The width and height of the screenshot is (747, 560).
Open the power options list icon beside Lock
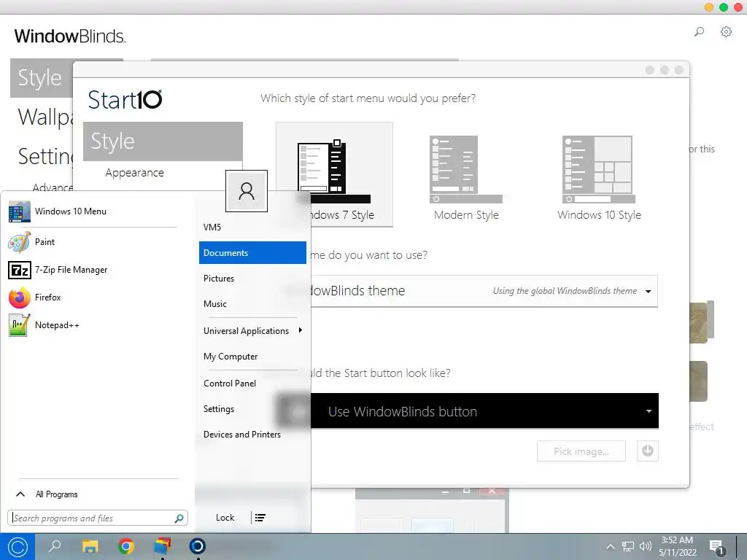[x=260, y=518]
